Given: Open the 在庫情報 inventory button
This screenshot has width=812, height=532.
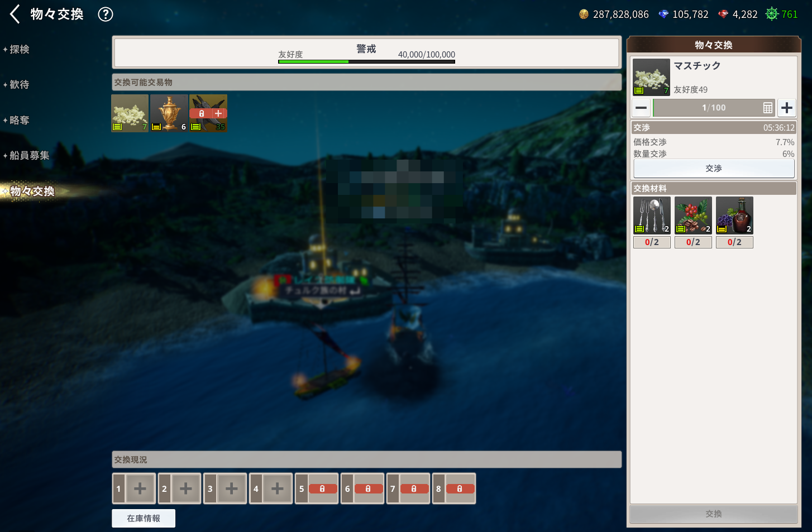Looking at the screenshot, I should (x=144, y=519).
